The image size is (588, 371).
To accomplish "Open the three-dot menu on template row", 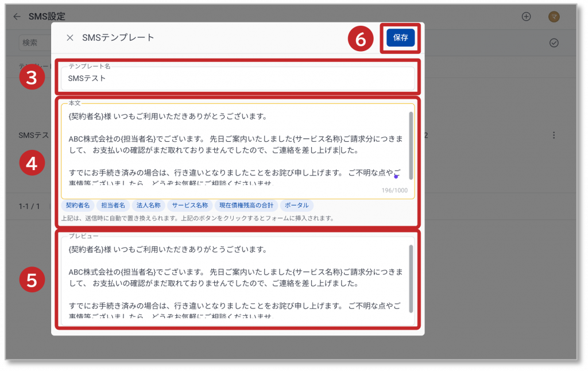I will (x=554, y=136).
